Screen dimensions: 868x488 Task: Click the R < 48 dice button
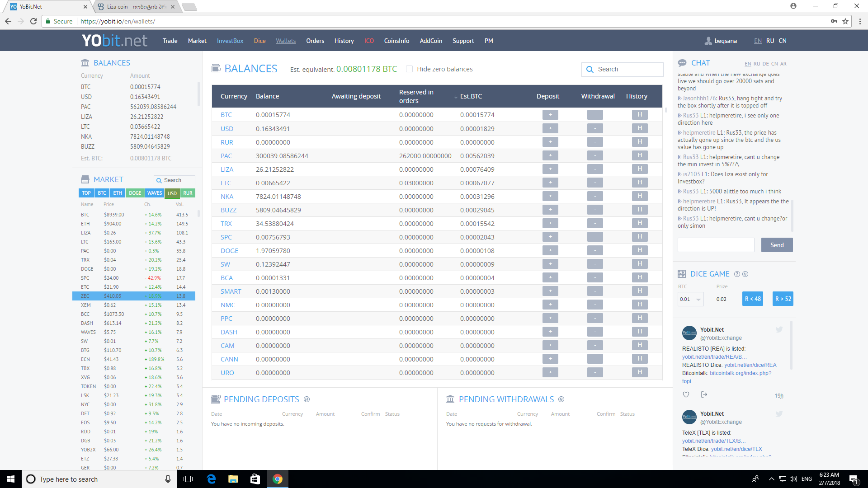point(752,299)
